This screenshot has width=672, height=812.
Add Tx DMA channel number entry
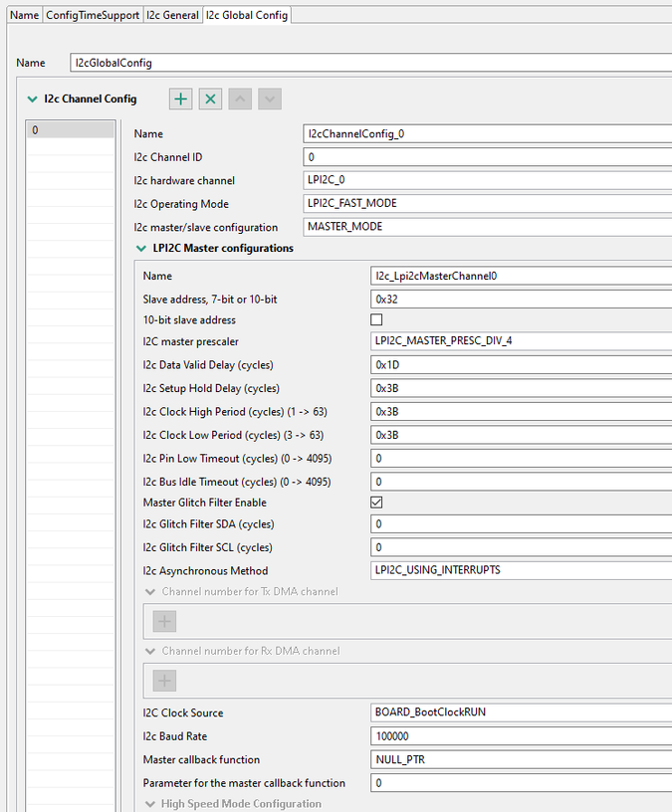pyautogui.click(x=164, y=621)
